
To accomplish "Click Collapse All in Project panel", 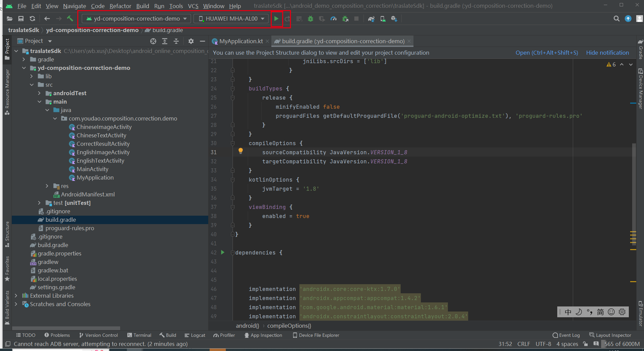I will (176, 41).
